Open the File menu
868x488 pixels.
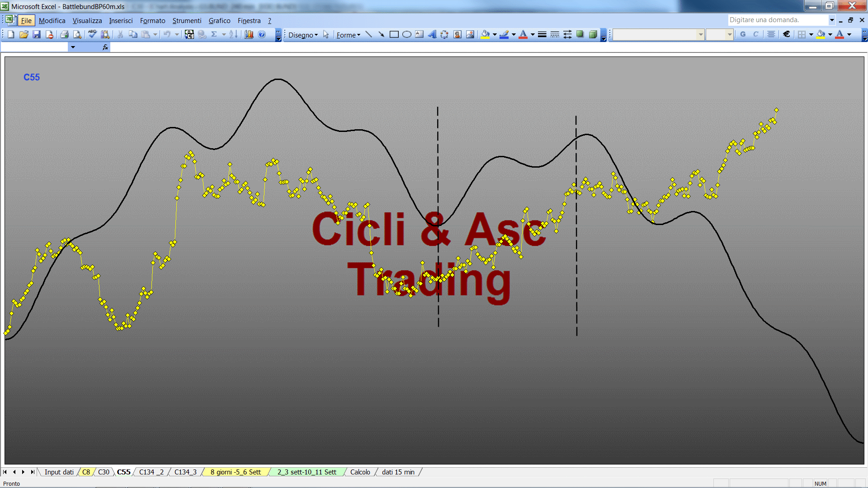tap(26, 21)
